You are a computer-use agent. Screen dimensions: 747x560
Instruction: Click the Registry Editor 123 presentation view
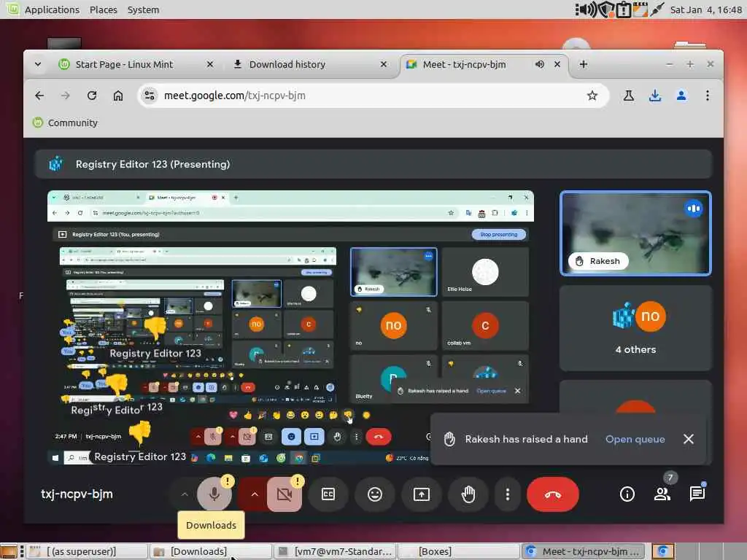coord(290,328)
